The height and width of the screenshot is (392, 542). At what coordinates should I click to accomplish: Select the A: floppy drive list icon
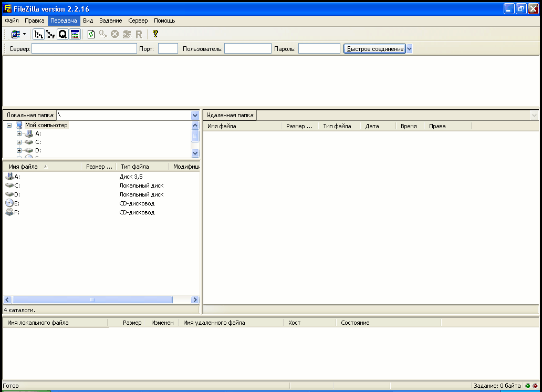pos(9,177)
